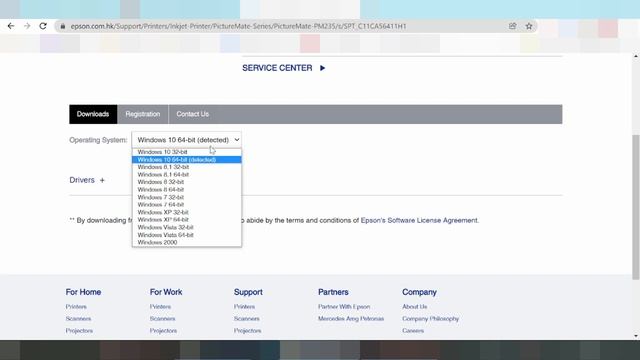Switch to the Registration tab
Viewport: 640px width, 360px height.
click(143, 114)
